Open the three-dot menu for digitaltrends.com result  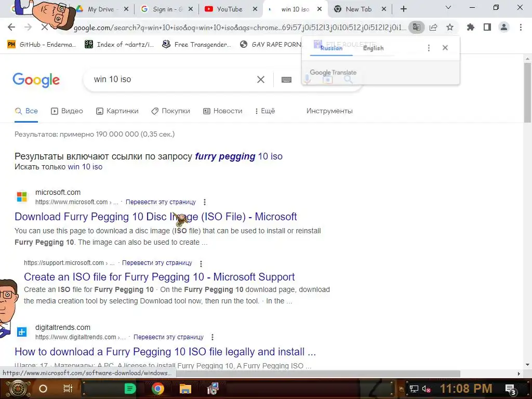click(212, 337)
